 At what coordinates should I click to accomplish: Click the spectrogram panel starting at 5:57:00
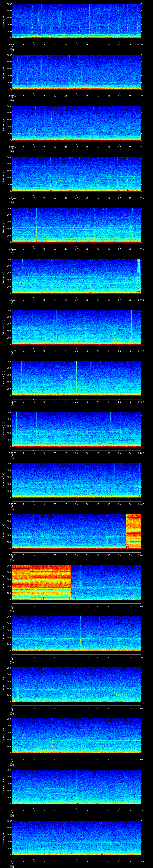(76, 685)
